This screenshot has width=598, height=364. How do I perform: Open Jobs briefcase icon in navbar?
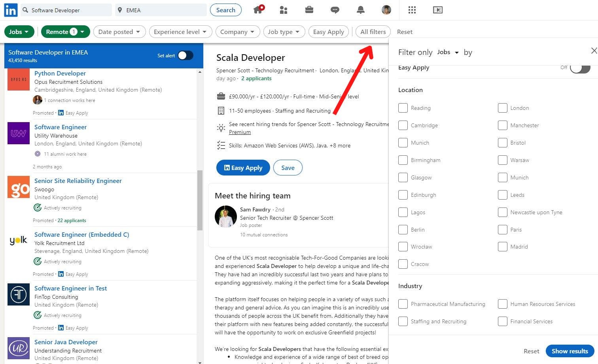point(309,10)
